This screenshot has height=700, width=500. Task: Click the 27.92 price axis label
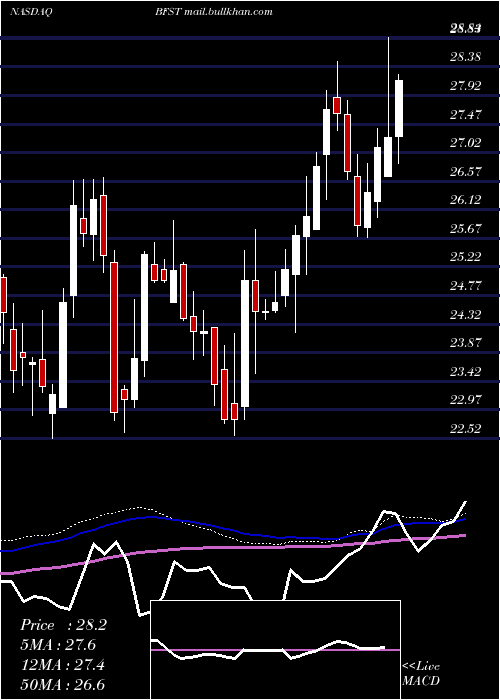click(x=466, y=86)
